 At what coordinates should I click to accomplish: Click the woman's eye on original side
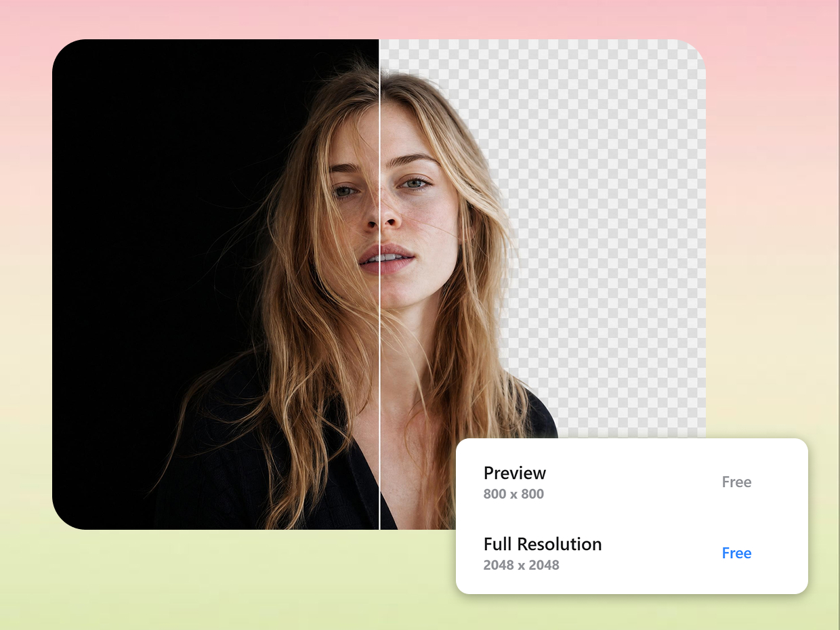point(345,192)
